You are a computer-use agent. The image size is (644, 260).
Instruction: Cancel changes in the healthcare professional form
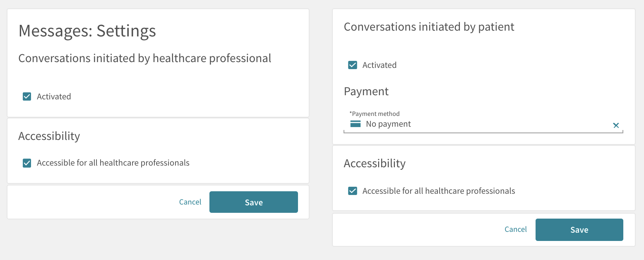coord(190,202)
